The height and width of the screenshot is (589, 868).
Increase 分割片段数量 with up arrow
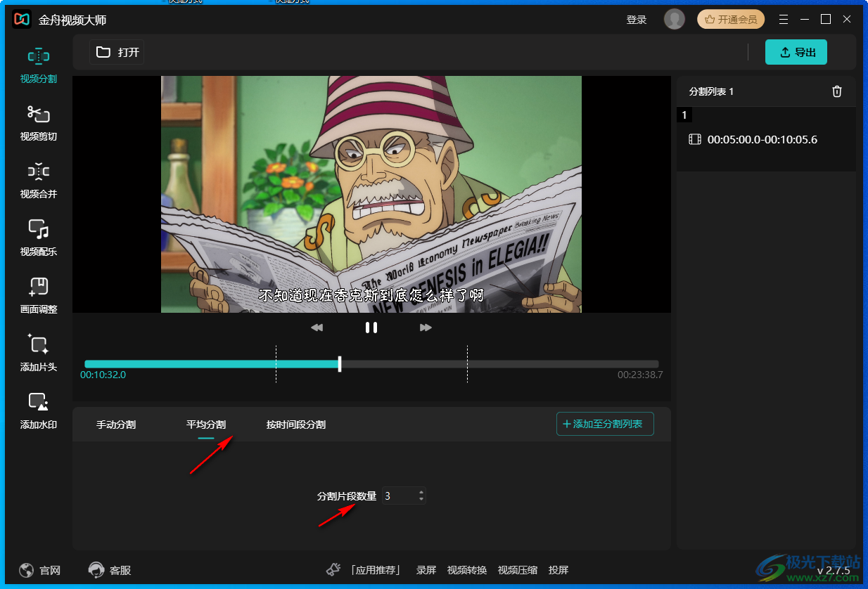pos(421,493)
